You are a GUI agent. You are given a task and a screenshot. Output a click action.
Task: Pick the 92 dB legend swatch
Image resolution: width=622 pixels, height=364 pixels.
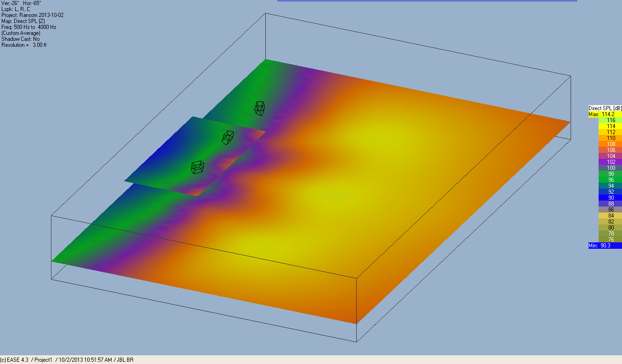pyautogui.click(x=611, y=191)
